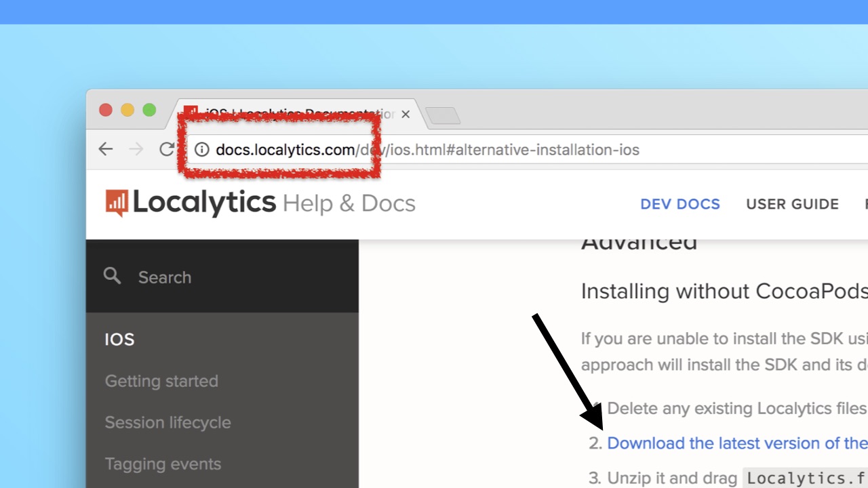Click the Localytics logo
This screenshot has width=868, height=488.
[191, 203]
